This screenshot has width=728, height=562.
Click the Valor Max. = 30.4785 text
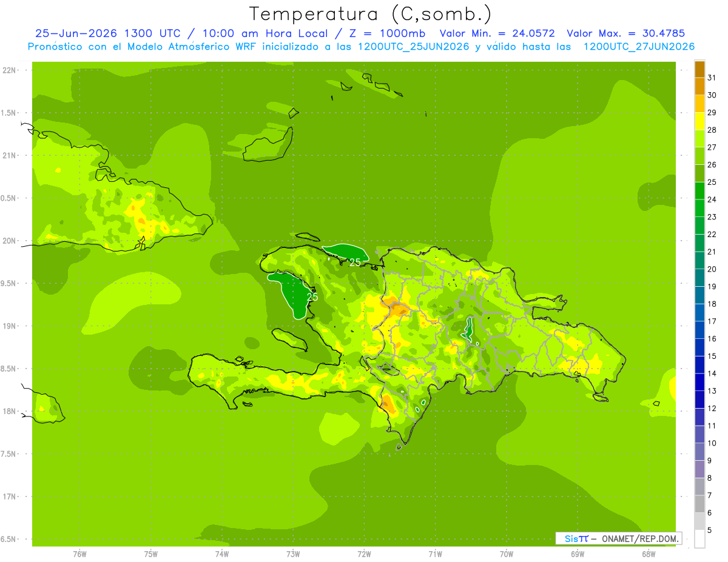click(625, 33)
